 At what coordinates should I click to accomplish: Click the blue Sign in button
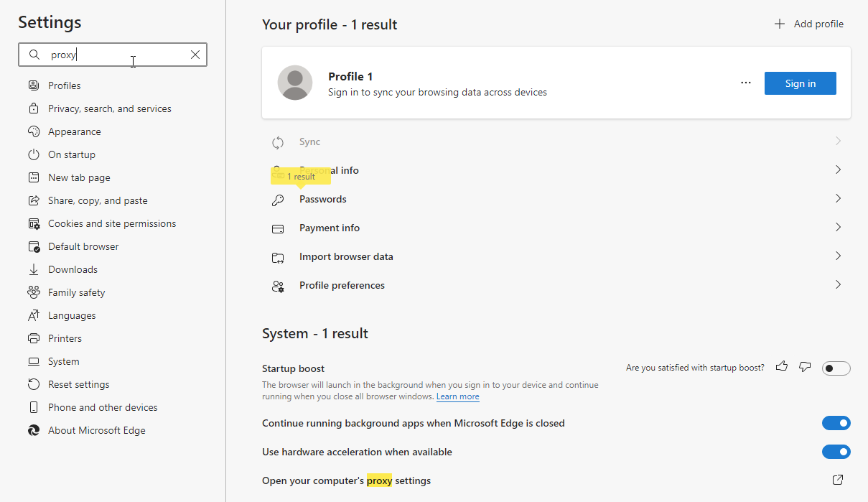pyautogui.click(x=800, y=83)
